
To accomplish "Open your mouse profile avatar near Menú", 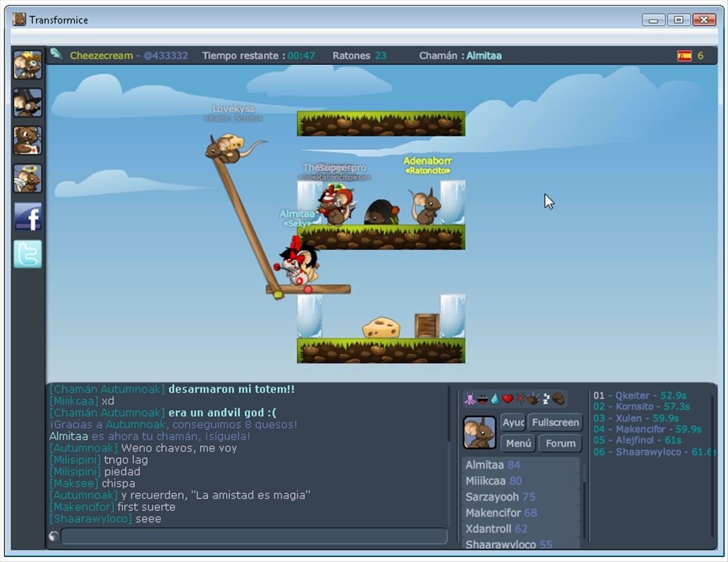I will point(480,432).
